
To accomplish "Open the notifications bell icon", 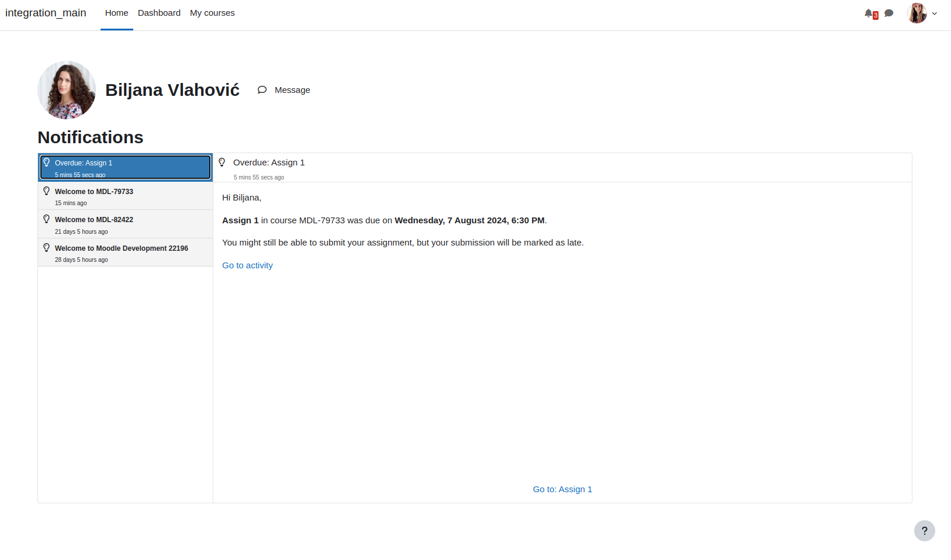I will pyautogui.click(x=869, y=13).
